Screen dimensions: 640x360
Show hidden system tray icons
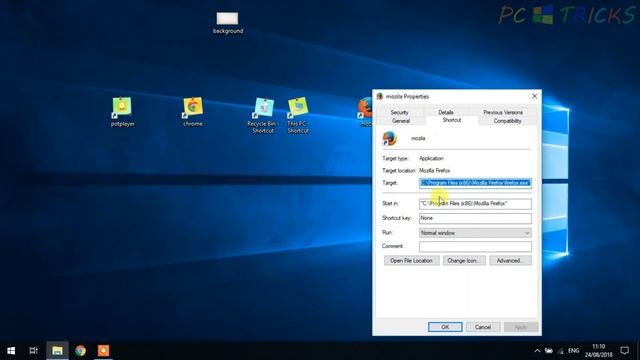click(x=537, y=351)
